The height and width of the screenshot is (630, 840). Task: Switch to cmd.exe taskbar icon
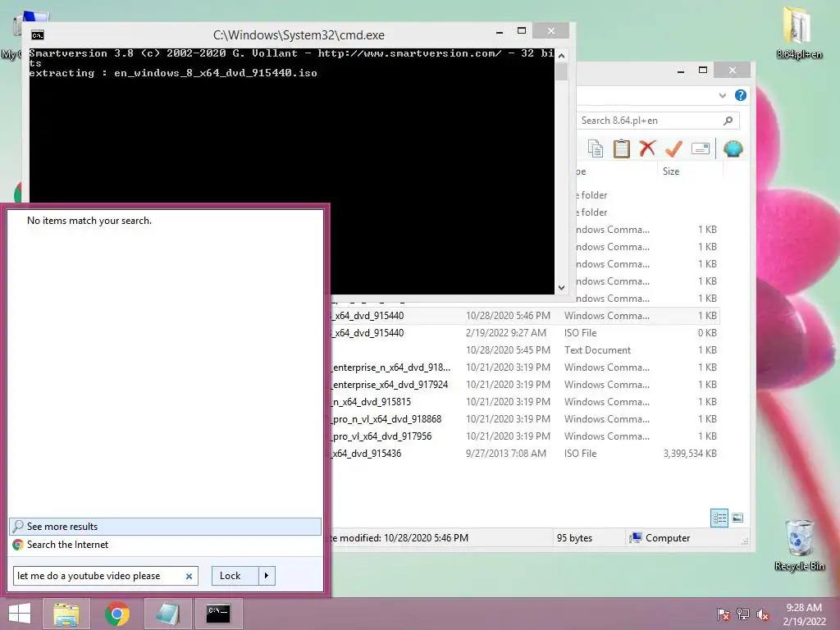tap(218, 614)
